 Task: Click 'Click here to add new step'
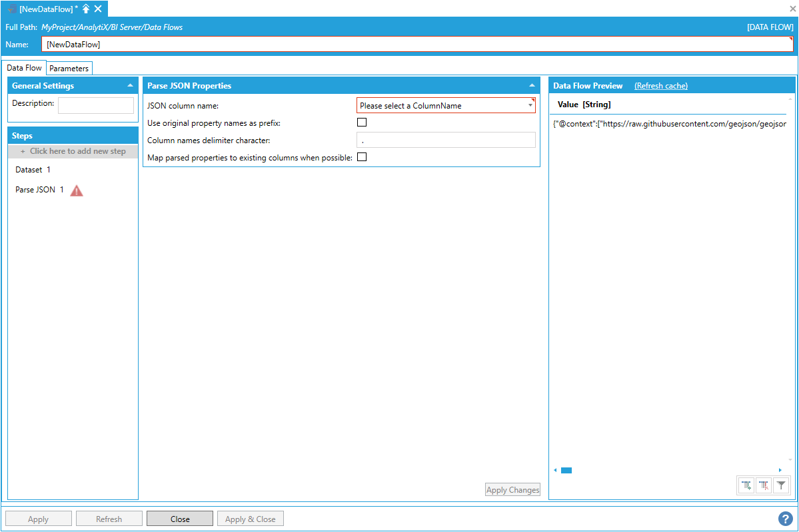click(73, 151)
